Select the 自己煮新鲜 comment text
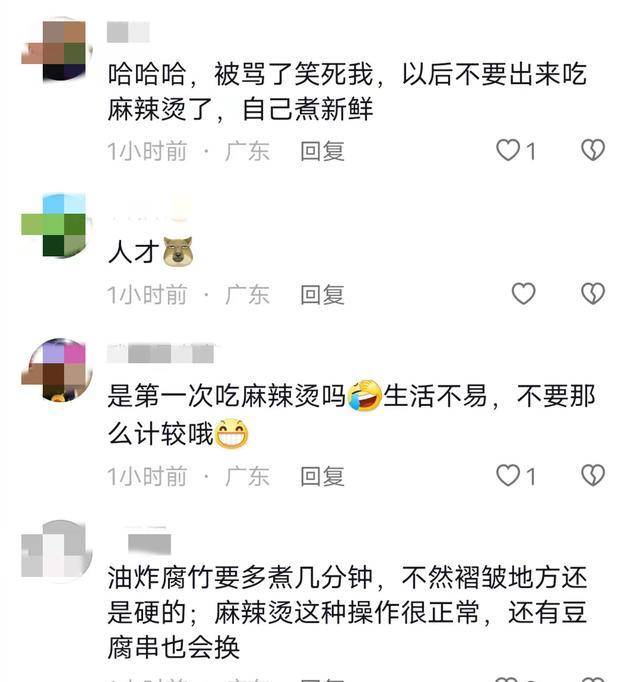The height and width of the screenshot is (682, 640). coord(308,110)
